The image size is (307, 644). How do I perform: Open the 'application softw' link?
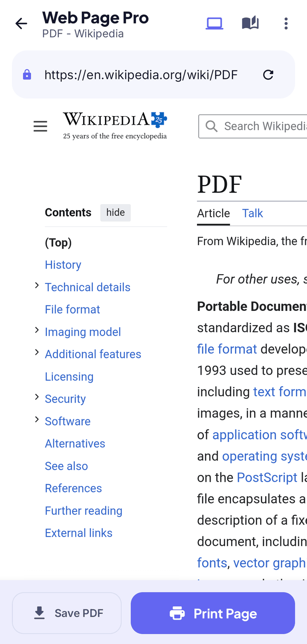pyautogui.click(x=260, y=435)
